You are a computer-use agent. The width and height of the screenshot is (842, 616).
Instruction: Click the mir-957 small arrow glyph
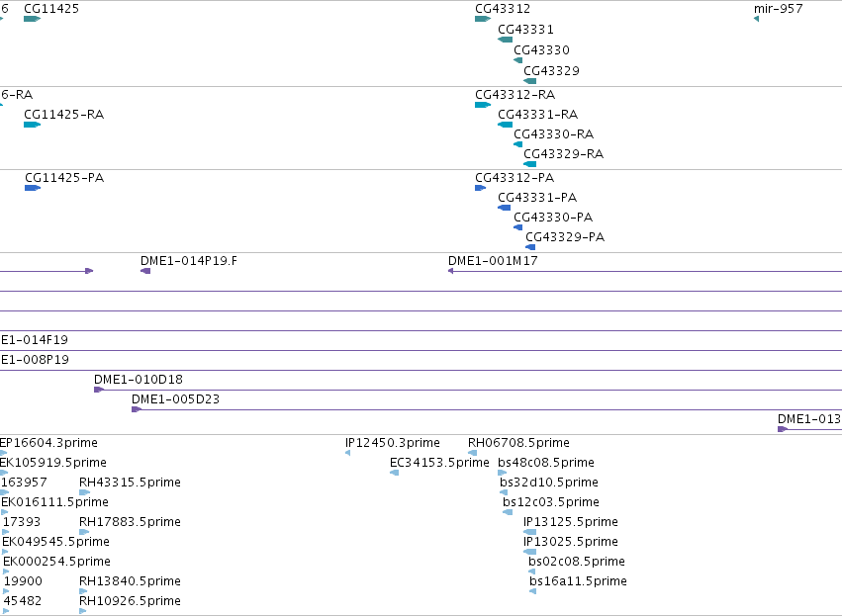[x=756, y=19]
